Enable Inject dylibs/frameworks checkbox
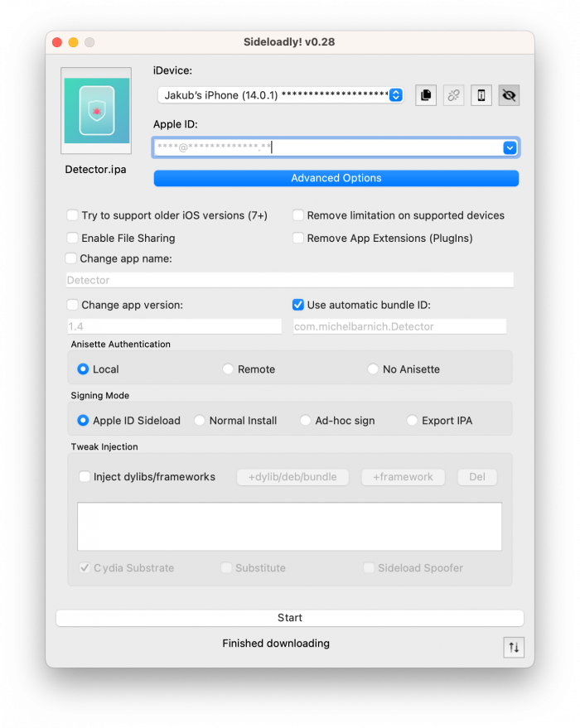580x728 pixels. pos(85,477)
